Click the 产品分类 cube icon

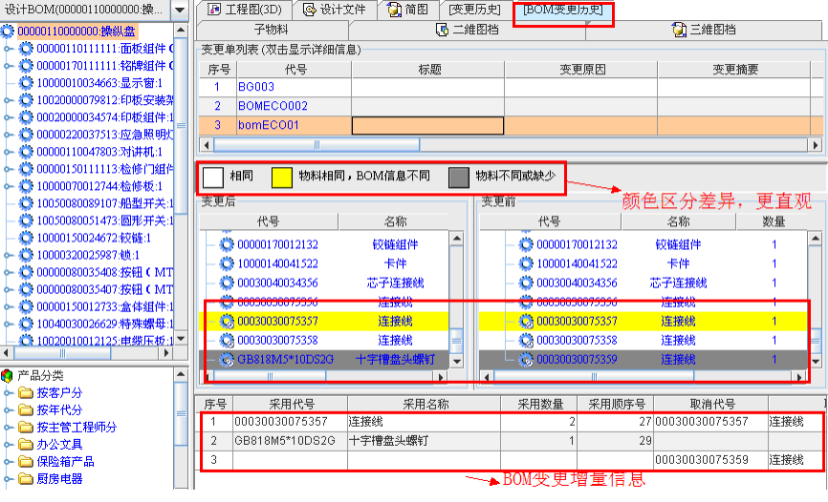[8, 375]
